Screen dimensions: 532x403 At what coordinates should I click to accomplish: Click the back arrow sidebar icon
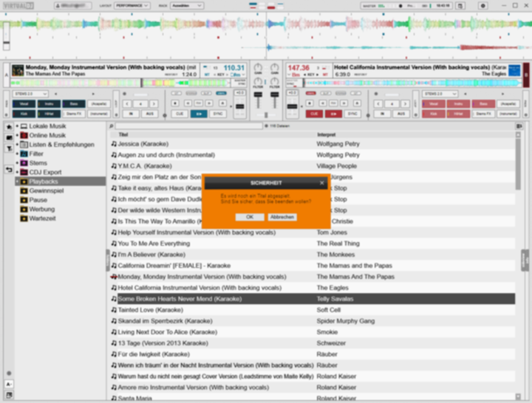click(x=9, y=170)
